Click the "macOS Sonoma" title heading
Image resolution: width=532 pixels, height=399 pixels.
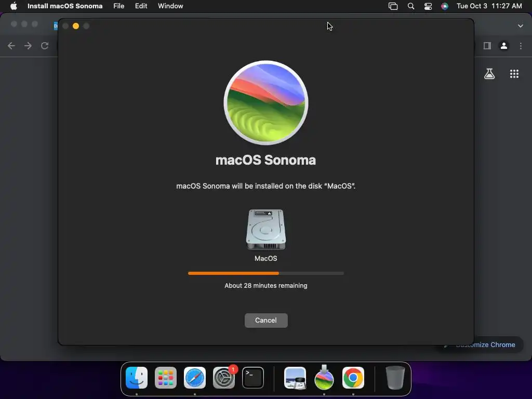click(265, 160)
